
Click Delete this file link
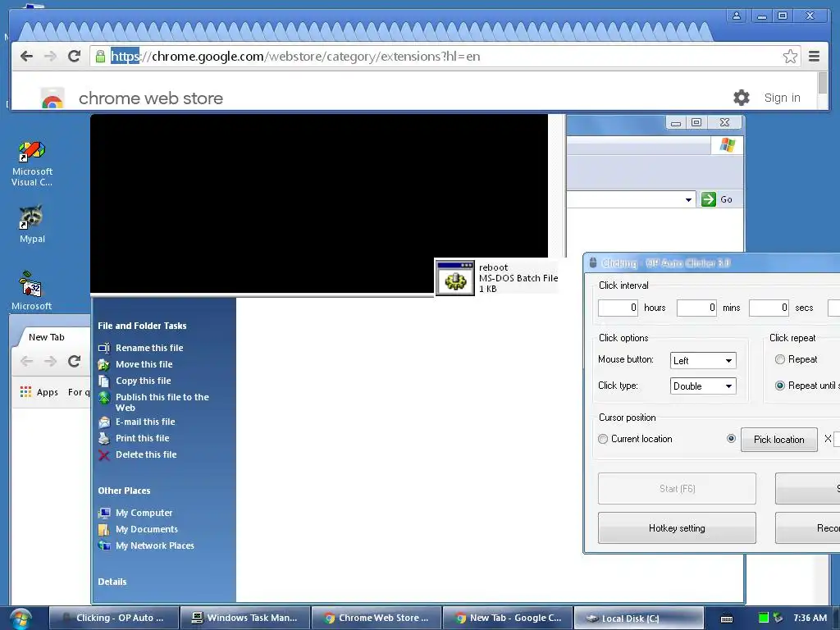tap(146, 454)
